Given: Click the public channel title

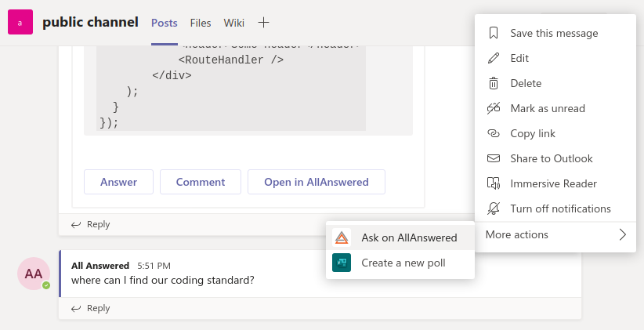Looking at the screenshot, I should coord(90,22).
